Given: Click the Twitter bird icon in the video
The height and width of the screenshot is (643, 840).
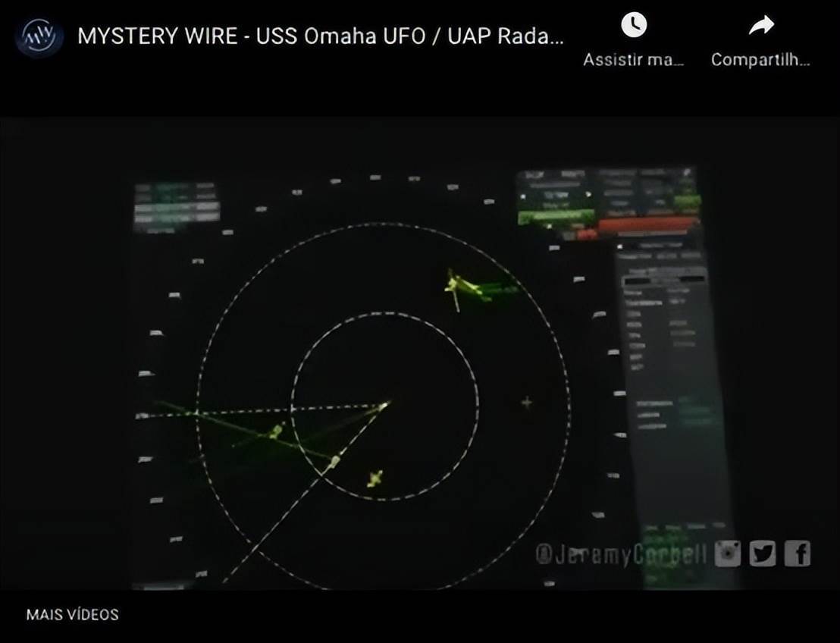Looking at the screenshot, I should click(x=763, y=554).
